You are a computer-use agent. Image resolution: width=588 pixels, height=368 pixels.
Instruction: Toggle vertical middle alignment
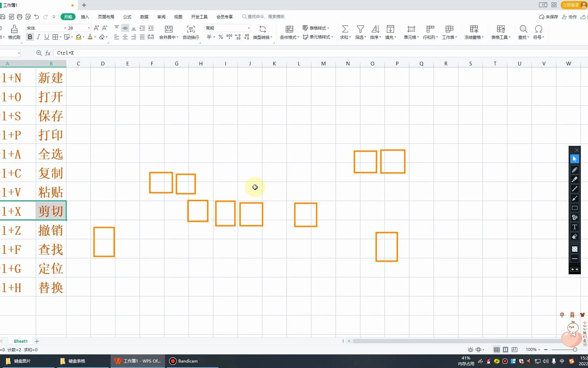pyautogui.click(x=125, y=28)
